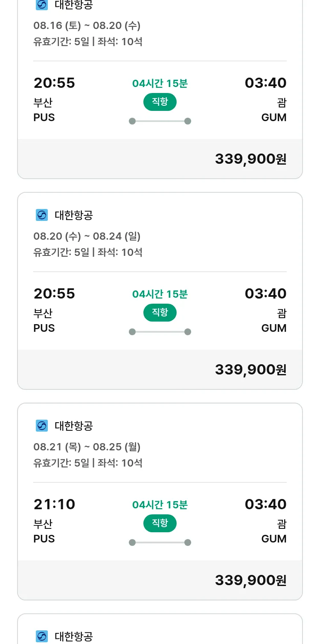Viewport: 320px width, 644px height.
Task: Tap the GUM arrival code on the 08.21 (목) card
Action: tap(273, 539)
